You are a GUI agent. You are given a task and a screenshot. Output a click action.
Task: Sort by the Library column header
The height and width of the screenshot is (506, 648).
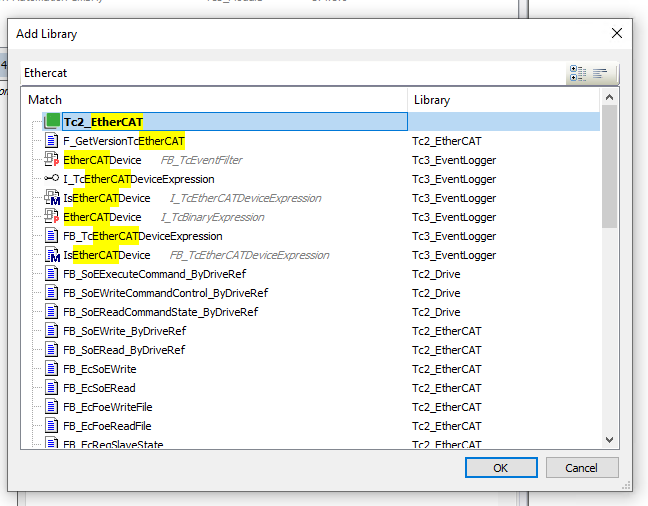click(x=503, y=100)
